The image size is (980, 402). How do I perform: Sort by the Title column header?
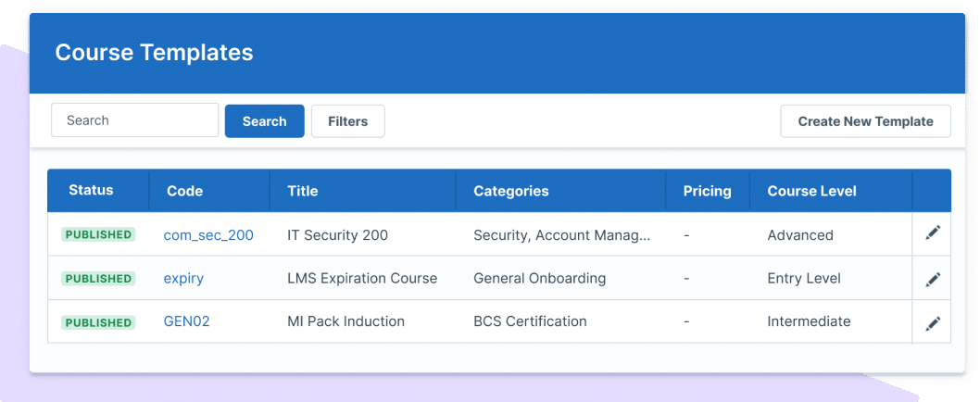click(x=303, y=191)
